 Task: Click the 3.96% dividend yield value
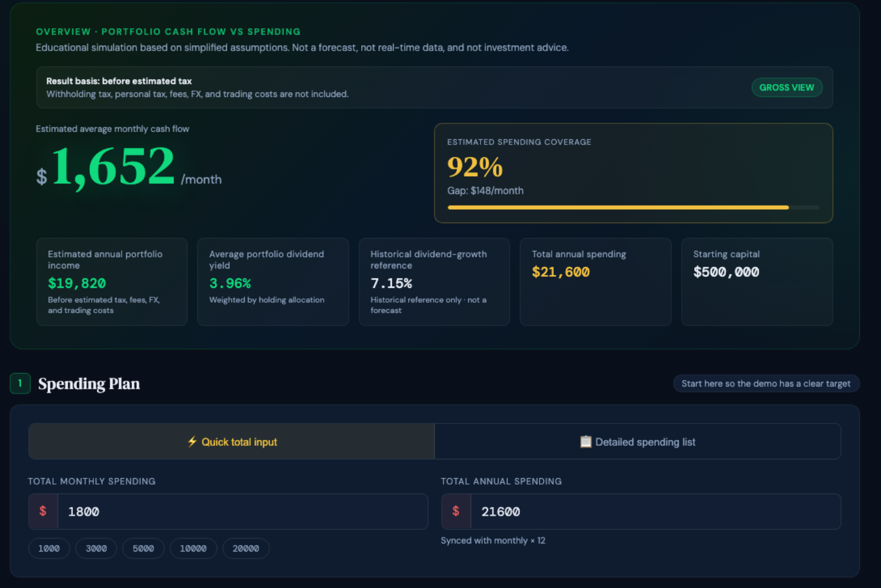230,284
